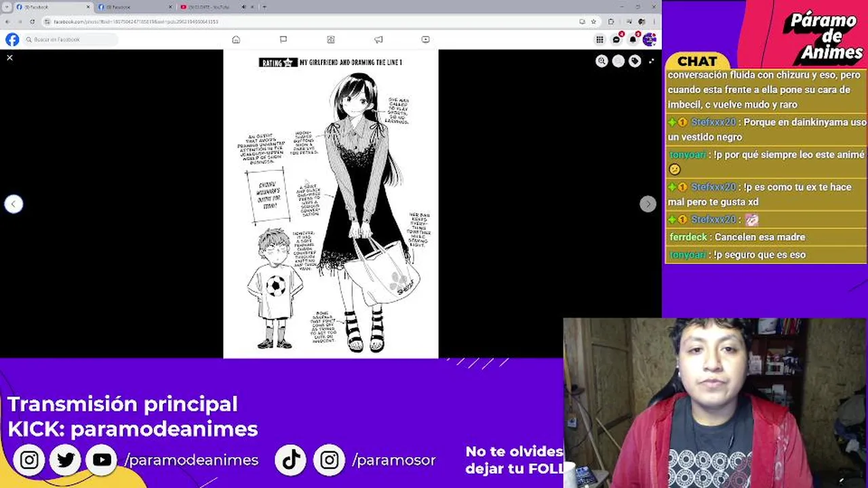The width and height of the screenshot is (868, 488).
Task: Bookmark this page with the star
Action: point(593,22)
